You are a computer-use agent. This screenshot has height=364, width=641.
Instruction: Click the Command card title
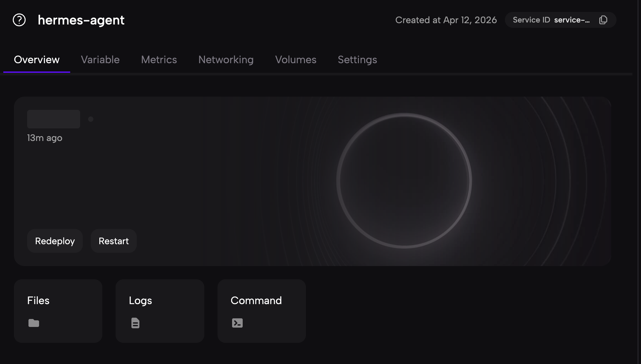coord(256,300)
